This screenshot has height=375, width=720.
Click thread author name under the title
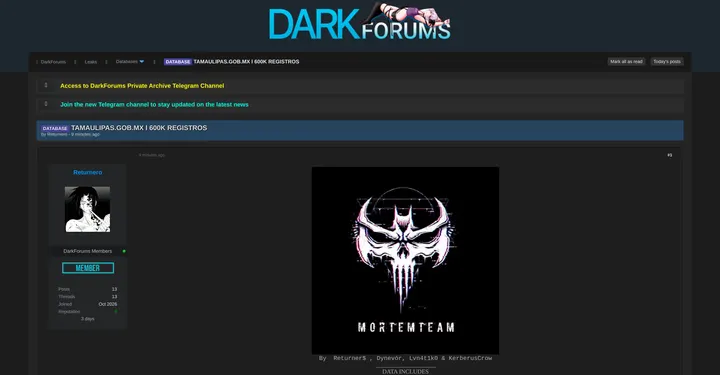[57, 134]
